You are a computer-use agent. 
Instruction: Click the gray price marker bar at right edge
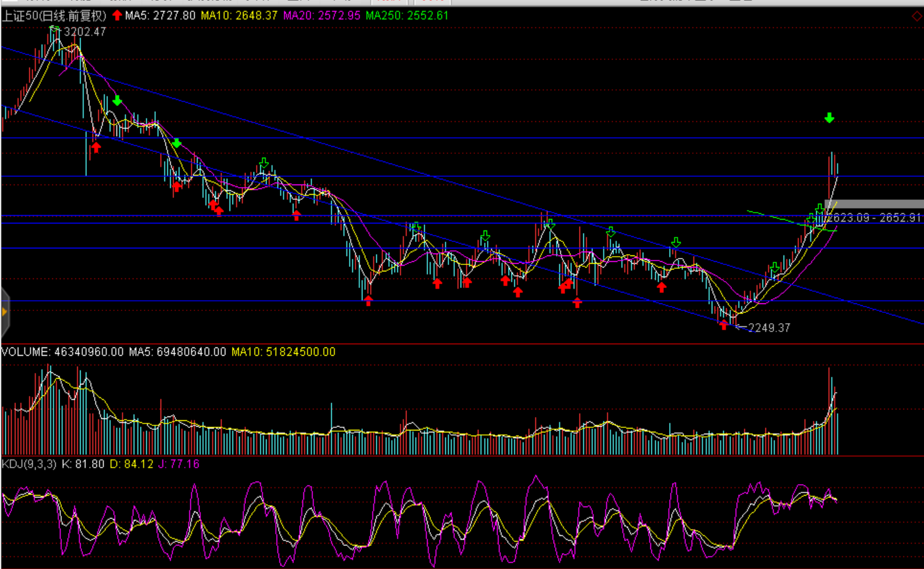click(x=874, y=204)
